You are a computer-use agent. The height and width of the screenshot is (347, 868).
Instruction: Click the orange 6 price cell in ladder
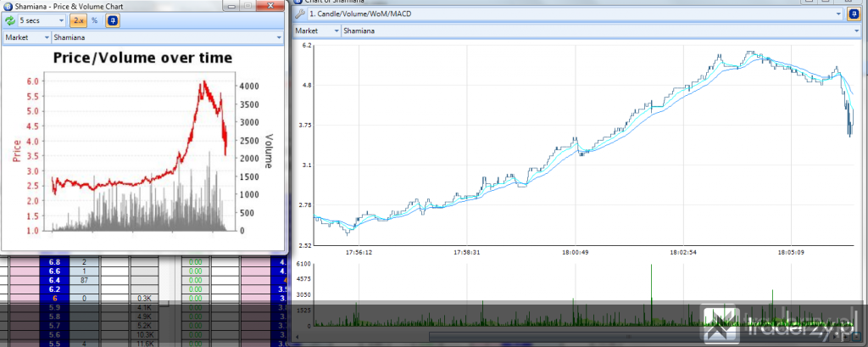(x=54, y=298)
